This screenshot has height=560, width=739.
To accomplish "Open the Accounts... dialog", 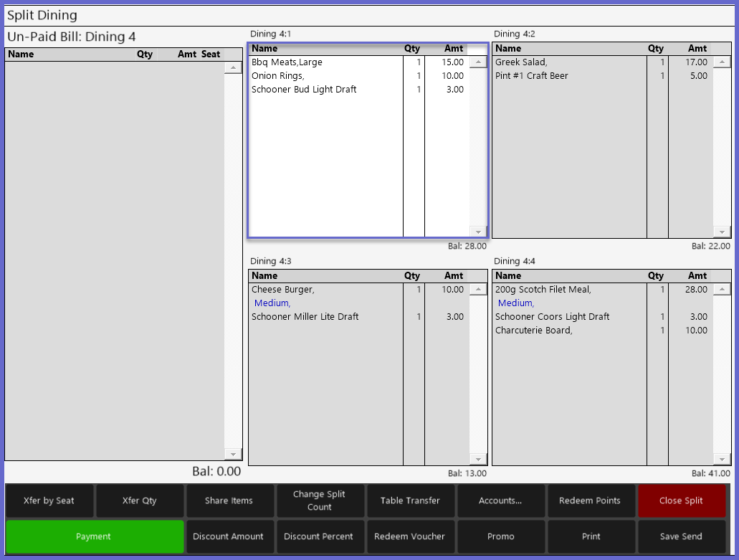I will point(500,500).
